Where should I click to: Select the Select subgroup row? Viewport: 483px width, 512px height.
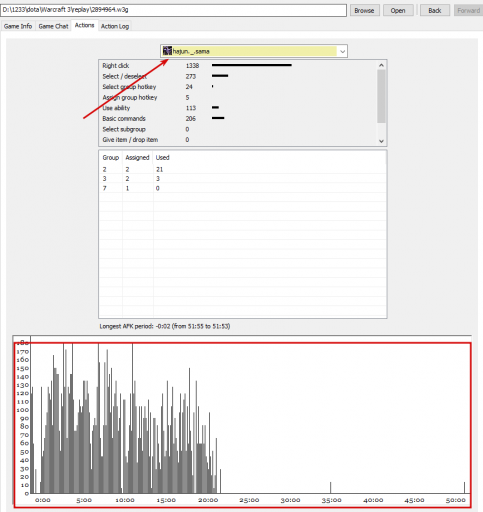[238, 129]
